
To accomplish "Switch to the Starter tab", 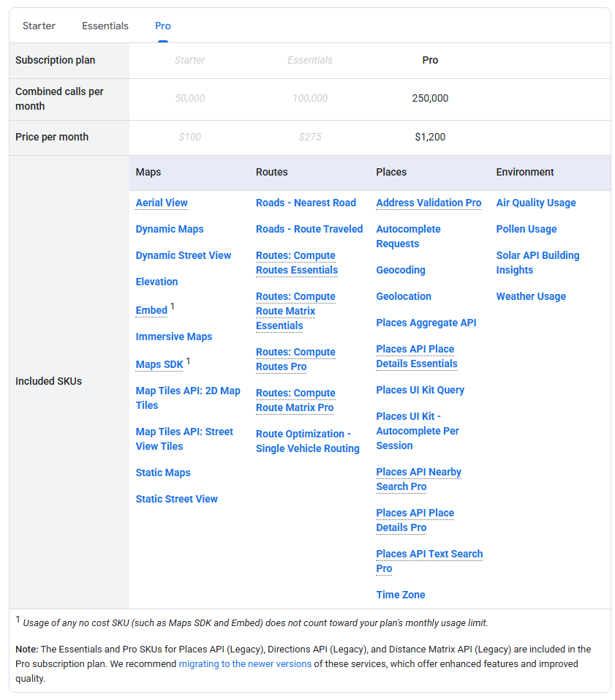I will [x=39, y=25].
